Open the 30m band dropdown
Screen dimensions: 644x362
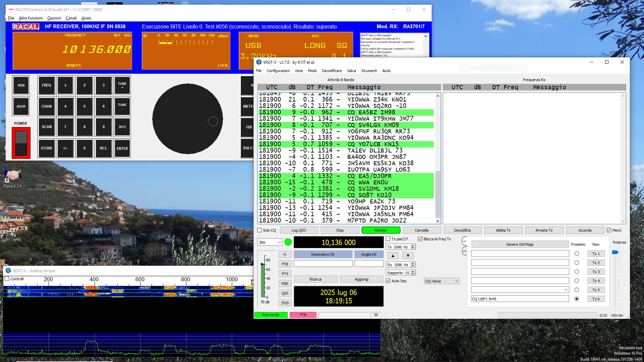click(x=270, y=242)
